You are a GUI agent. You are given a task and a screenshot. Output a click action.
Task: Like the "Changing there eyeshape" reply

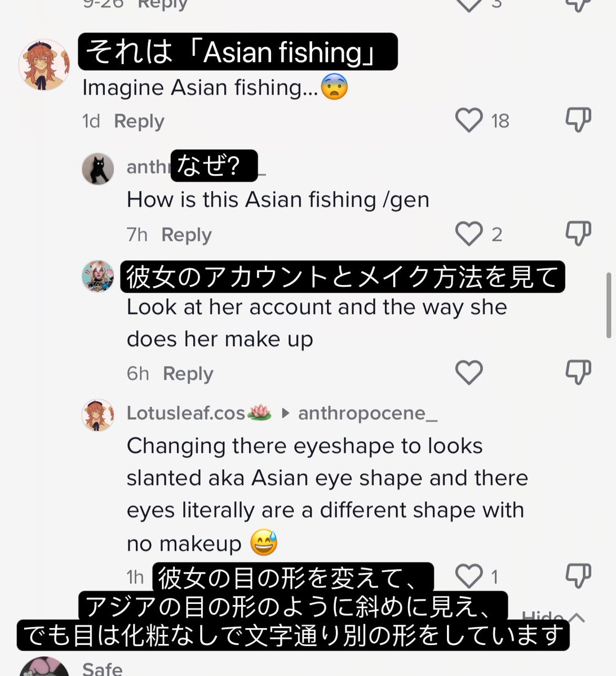[x=469, y=576]
